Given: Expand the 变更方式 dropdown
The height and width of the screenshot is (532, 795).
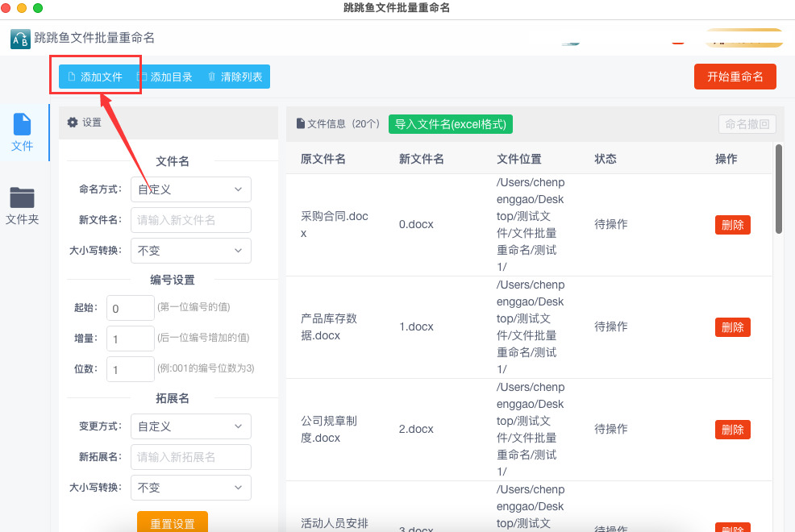Looking at the screenshot, I should 190,426.
